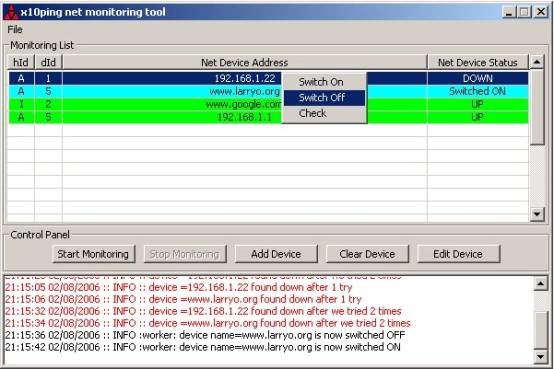The height and width of the screenshot is (369, 554).
Task: Click the log panel scrollbar thumb
Action: (541, 330)
